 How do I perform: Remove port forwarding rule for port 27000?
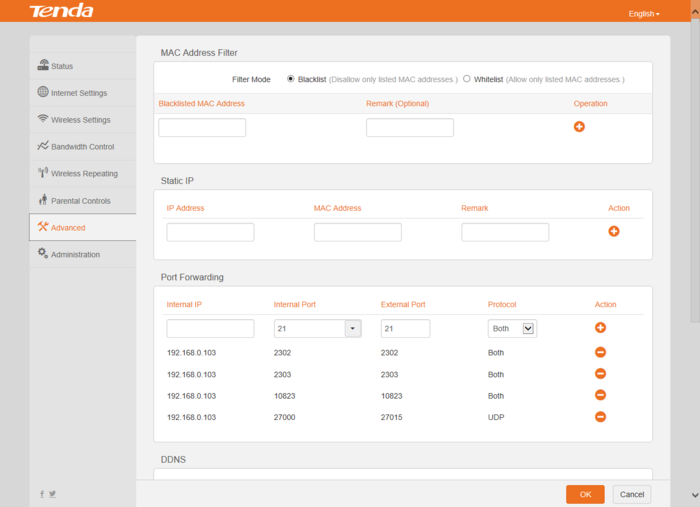tap(600, 416)
